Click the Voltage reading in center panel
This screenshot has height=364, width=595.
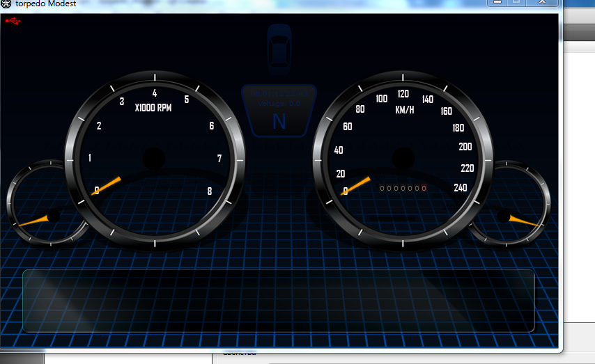point(279,104)
